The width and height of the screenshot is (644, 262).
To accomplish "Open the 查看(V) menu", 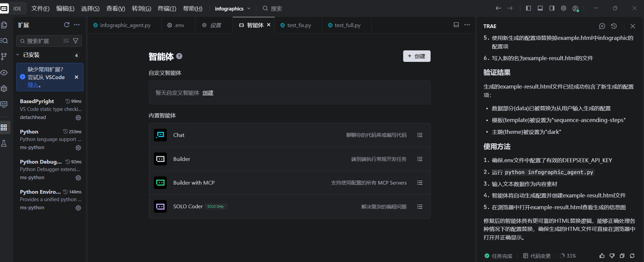I will 116,8.
